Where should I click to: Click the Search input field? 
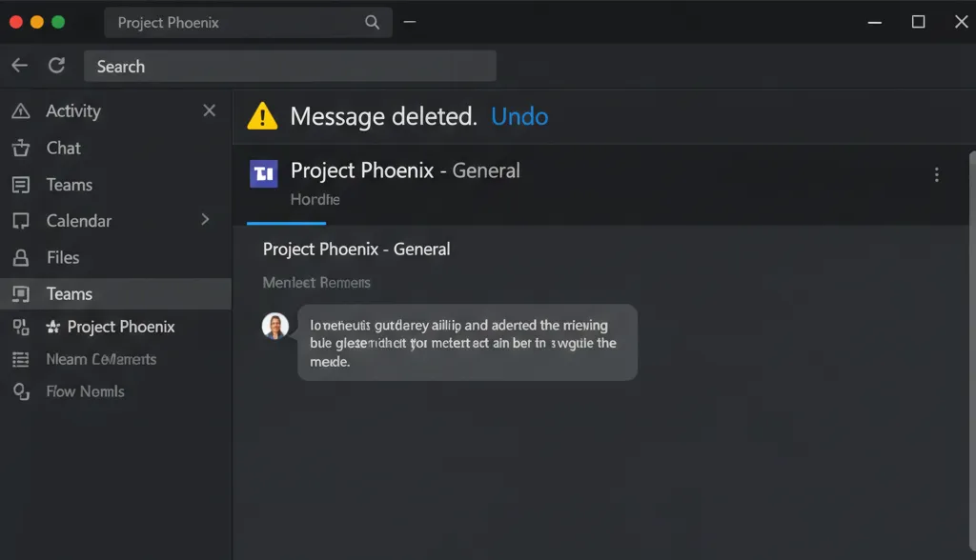tap(291, 67)
